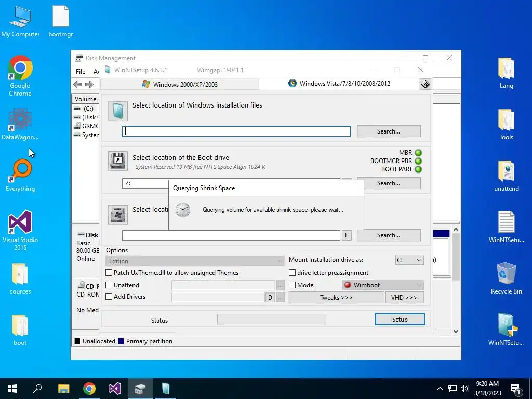
Task: Open the Tools folder on desktop
Action: point(506,124)
